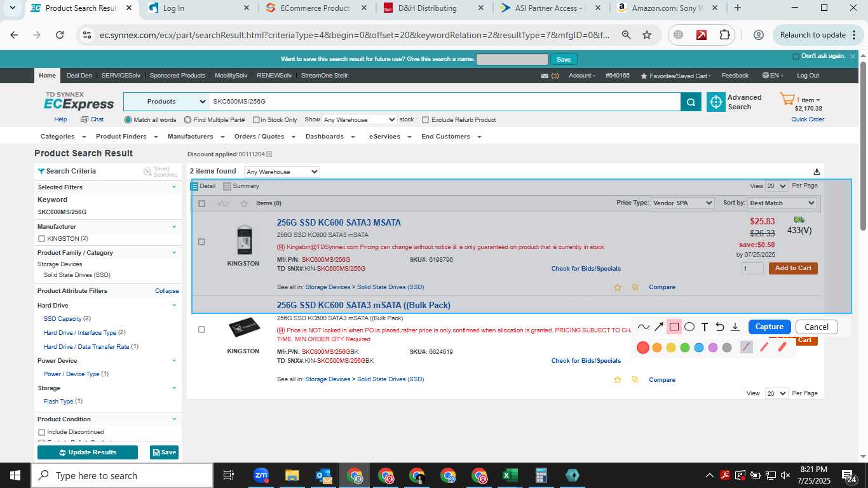Check the KINGSTON manufacturer filter
This screenshot has width=868, height=488.
point(42,239)
